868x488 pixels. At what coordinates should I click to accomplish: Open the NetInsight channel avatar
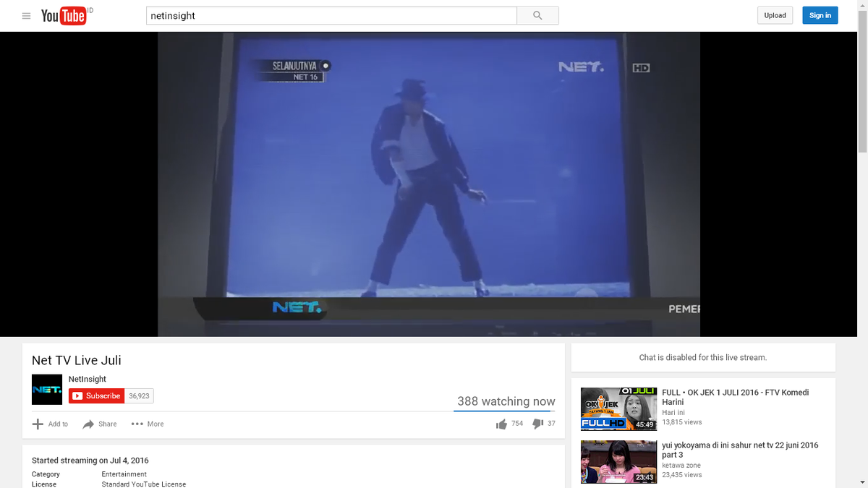[x=47, y=389]
